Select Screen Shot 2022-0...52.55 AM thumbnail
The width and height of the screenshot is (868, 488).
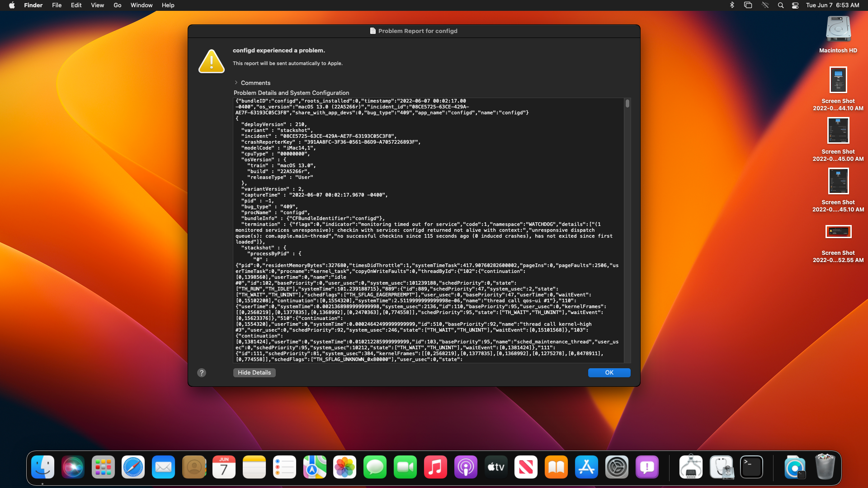[x=838, y=232]
